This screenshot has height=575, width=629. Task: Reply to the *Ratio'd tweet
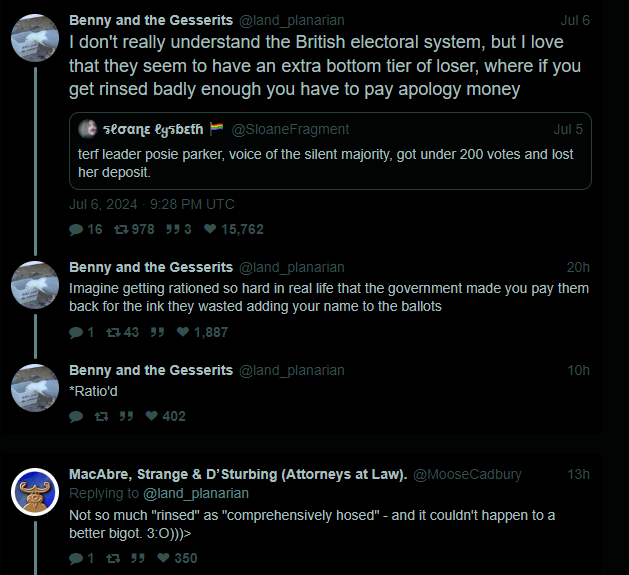(76, 416)
